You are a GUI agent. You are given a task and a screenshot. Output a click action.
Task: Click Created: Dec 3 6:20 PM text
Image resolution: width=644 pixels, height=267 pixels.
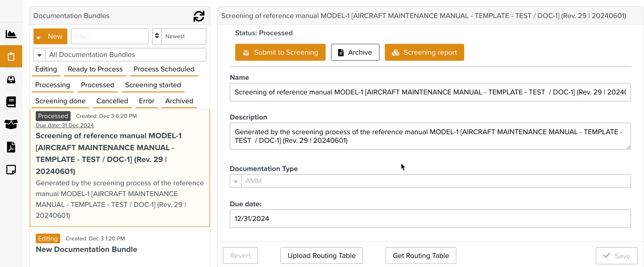pyautogui.click(x=106, y=116)
